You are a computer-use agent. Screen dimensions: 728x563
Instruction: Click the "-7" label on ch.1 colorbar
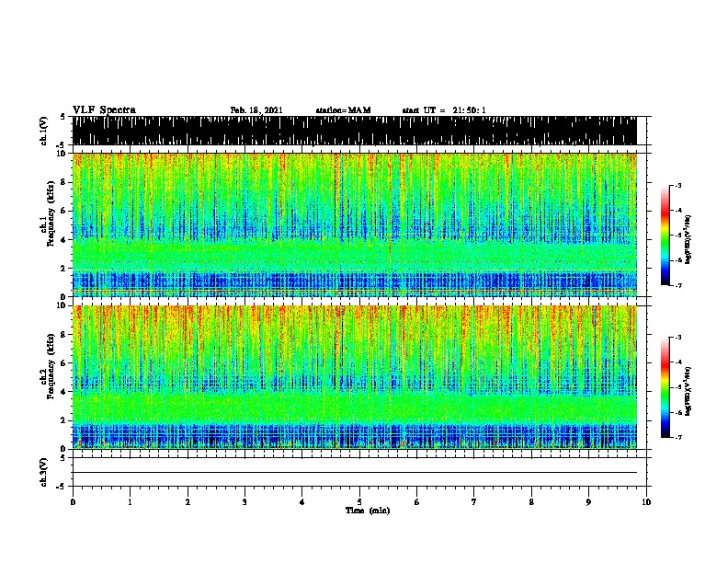[677, 285]
